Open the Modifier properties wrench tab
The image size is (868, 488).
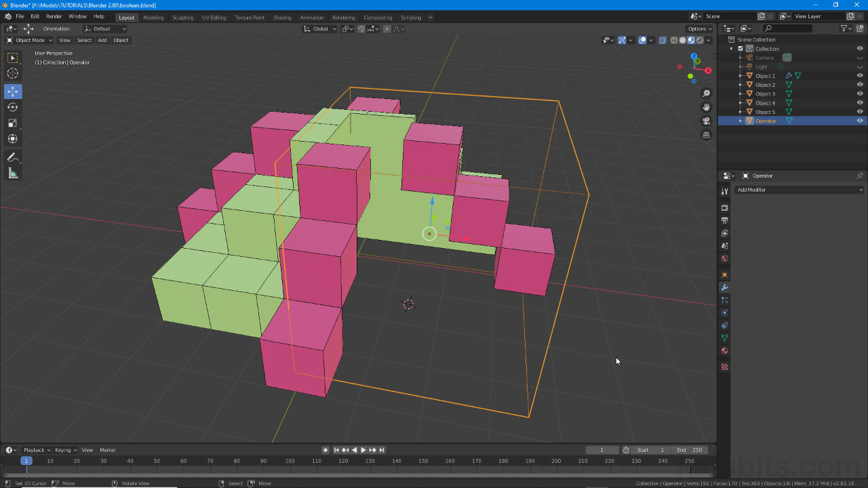tap(724, 287)
